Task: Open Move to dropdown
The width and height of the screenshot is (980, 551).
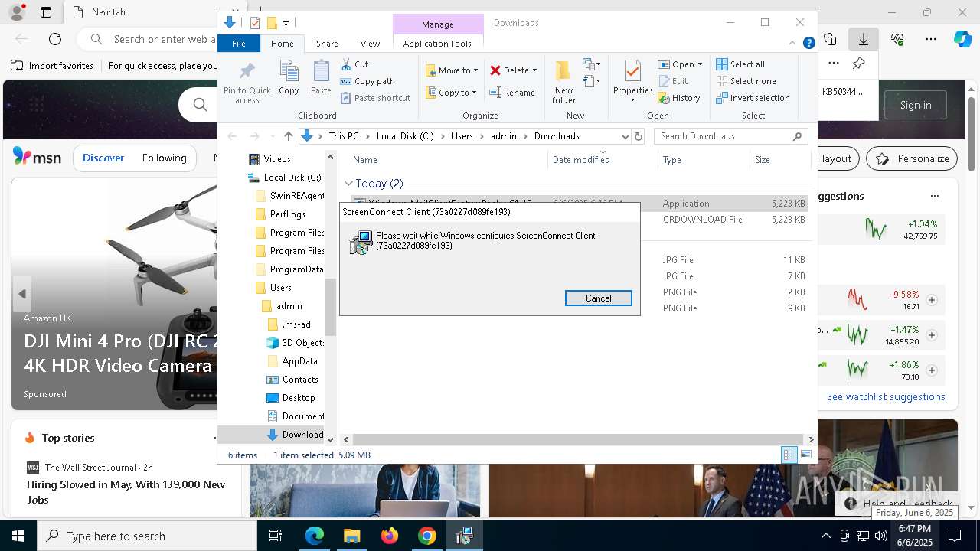Action: click(452, 70)
